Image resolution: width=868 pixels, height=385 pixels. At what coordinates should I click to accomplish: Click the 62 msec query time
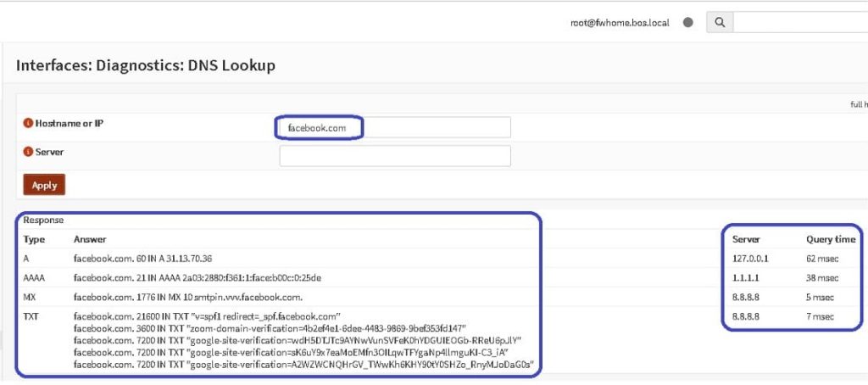(822, 259)
